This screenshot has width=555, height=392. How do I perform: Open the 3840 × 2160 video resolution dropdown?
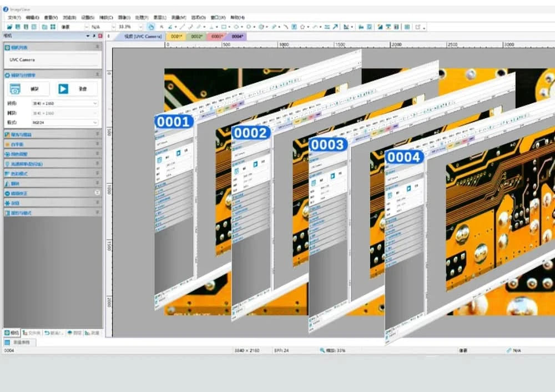[x=65, y=103]
